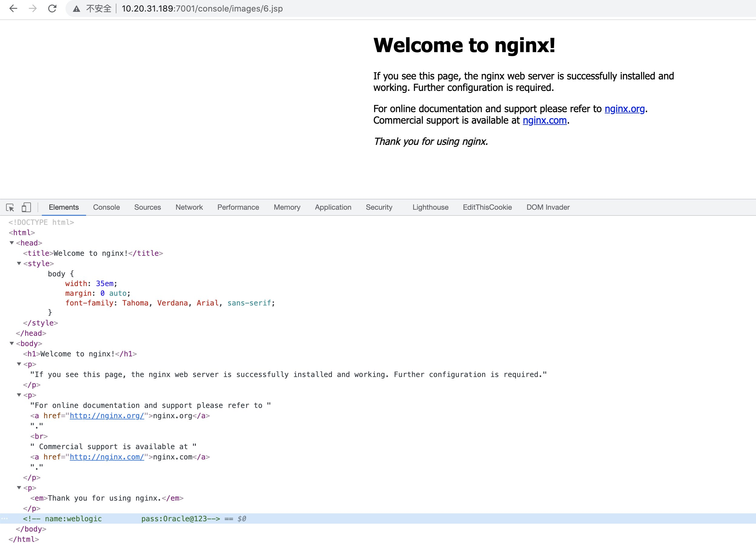Follow the nginx.com link on the page
The width and height of the screenshot is (756, 557).
click(x=545, y=120)
